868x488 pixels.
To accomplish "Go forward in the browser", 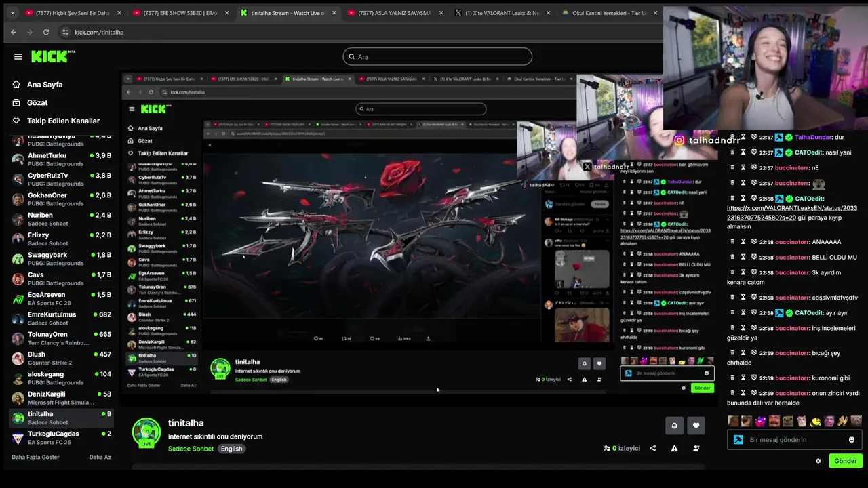I will pyautogui.click(x=30, y=32).
